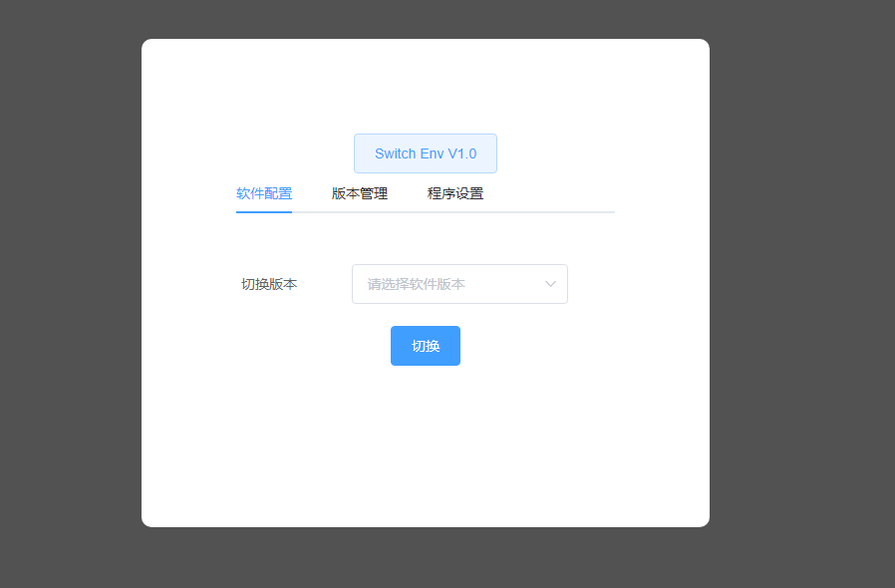Select the 软件配置 tab
This screenshot has width=895, height=588.
coord(264,193)
